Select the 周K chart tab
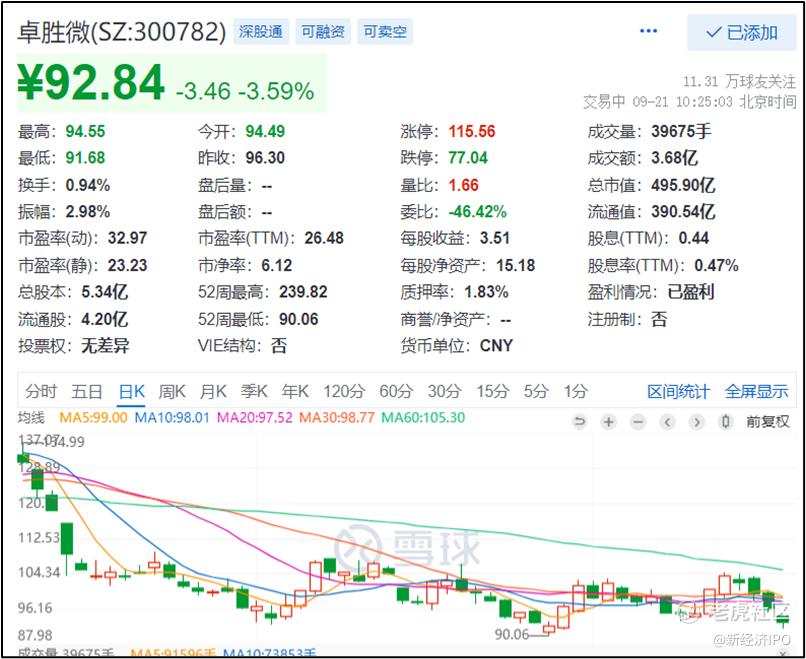 (172, 392)
